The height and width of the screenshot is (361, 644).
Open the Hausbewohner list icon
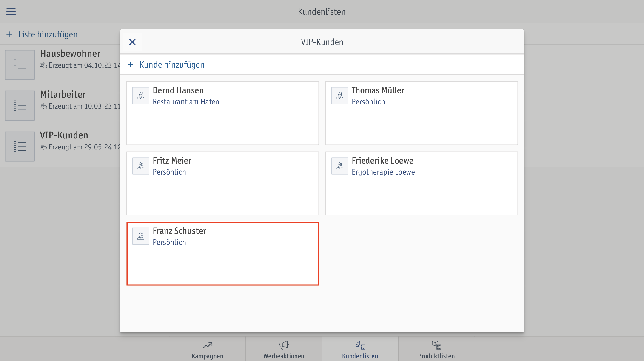(20, 65)
